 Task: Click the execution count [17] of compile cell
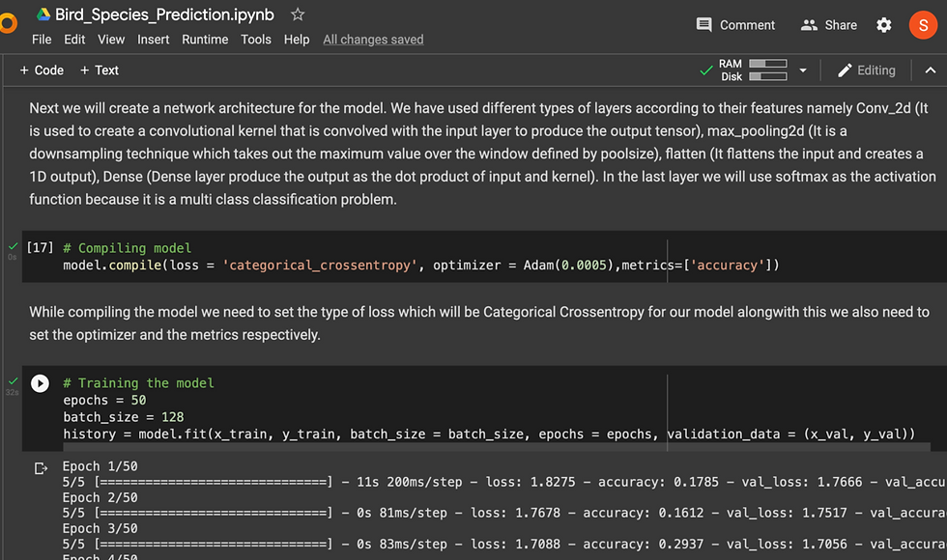[x=40, y=248]
